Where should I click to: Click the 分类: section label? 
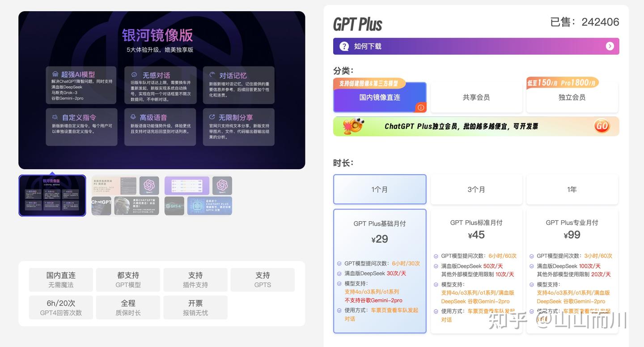point(343,70)
